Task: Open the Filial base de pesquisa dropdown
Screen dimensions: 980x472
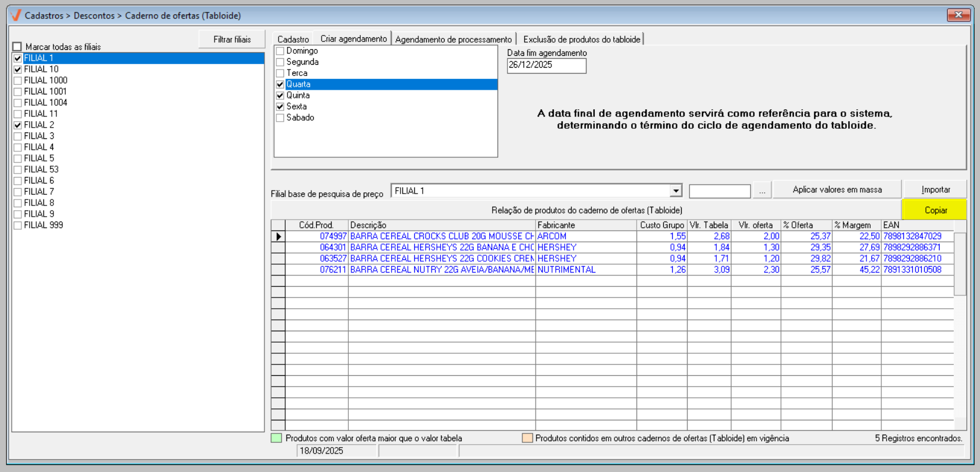Action: coord(676,191)
